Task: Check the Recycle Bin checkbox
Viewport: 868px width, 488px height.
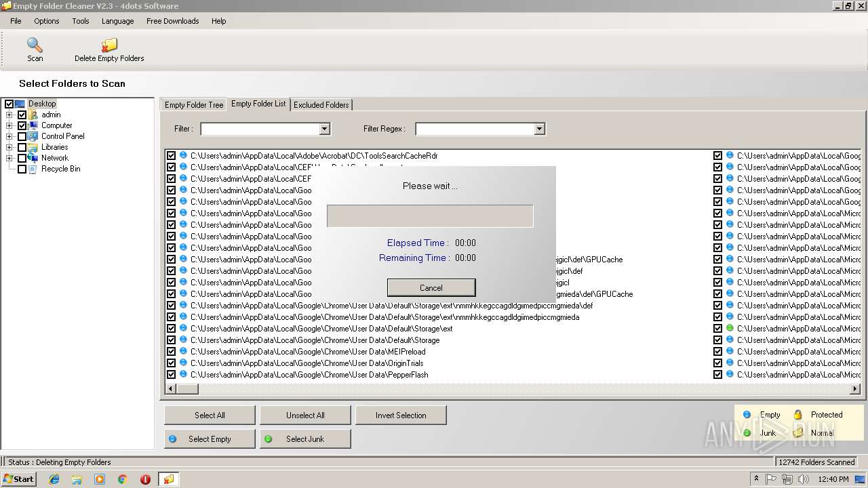Action: pyautogui.click(x=22, y=169)
